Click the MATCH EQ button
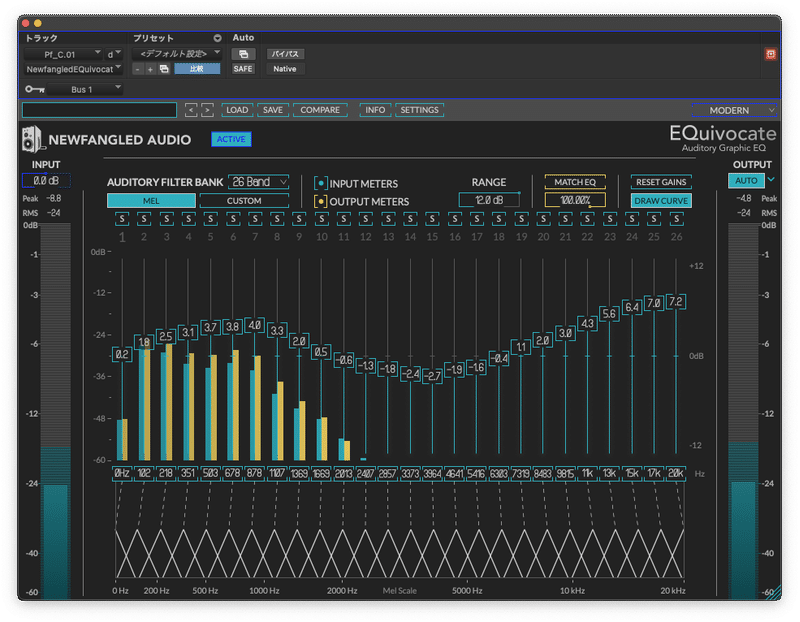 (575, 182)
